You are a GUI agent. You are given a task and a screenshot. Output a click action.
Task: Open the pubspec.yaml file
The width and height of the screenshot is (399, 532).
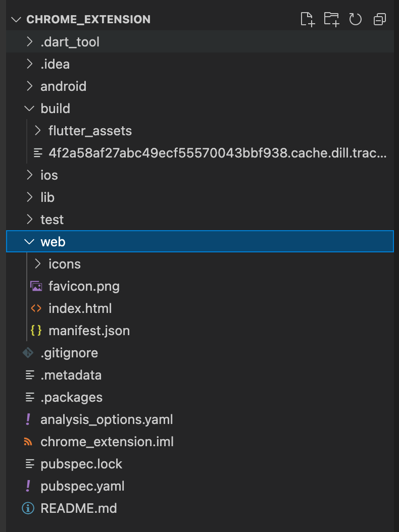coord(82,486)
